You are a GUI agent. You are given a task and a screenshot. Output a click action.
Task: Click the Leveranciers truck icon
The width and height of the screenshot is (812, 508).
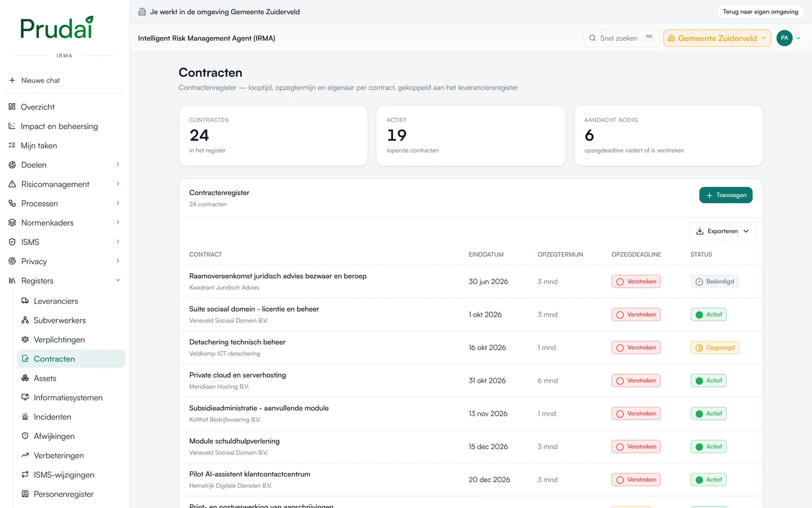[25, 301]
